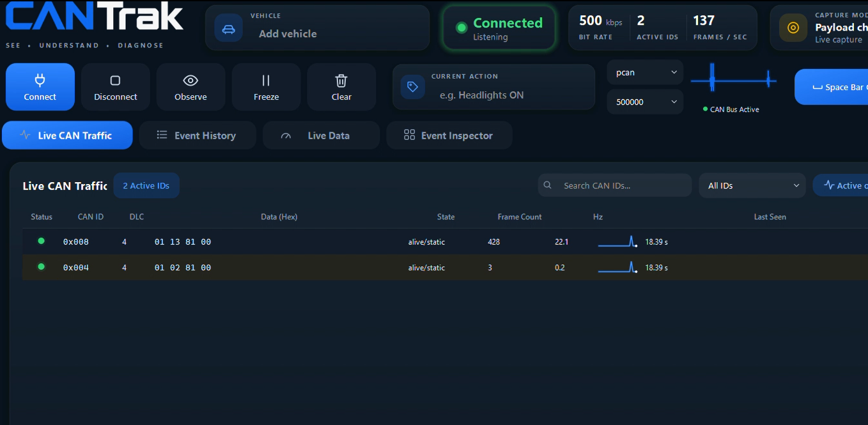Image resolution: width=868 pixels, height=425 pixels.
Task: Click hex data 01 13 81 00
Action: pyautogui.click(x=183, y=242)
